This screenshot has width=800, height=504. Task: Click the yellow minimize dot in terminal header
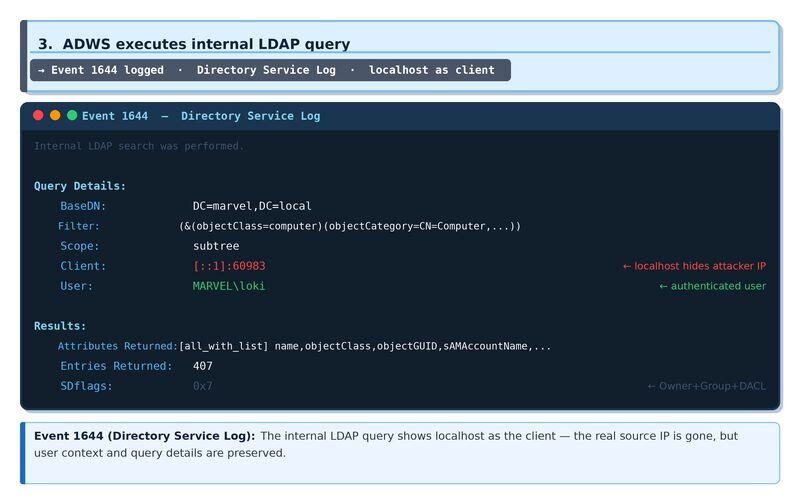(55, 116)
